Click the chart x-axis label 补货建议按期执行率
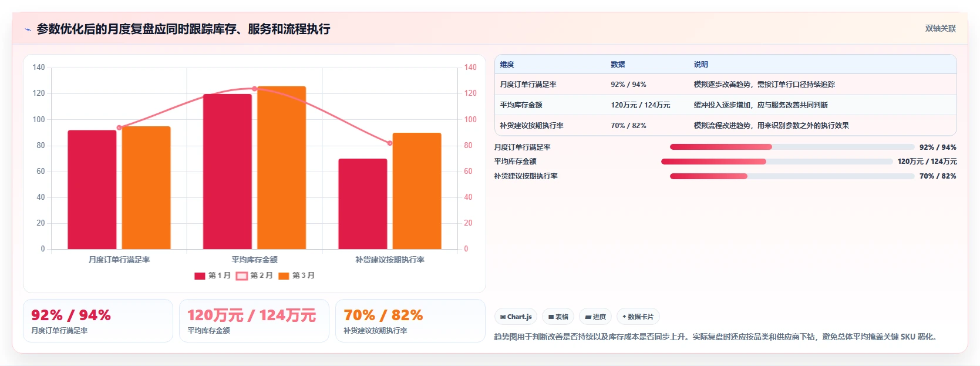 (390, 260)
